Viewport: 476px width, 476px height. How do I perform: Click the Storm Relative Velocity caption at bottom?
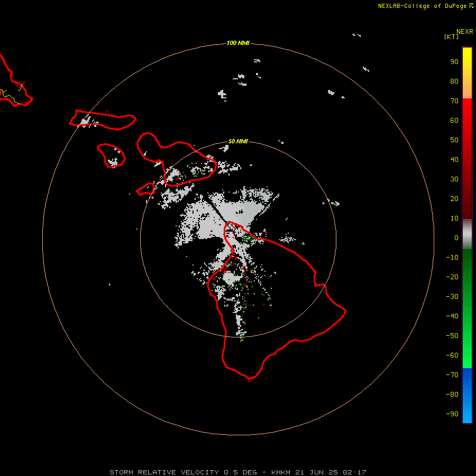click(x=237, y=472)
